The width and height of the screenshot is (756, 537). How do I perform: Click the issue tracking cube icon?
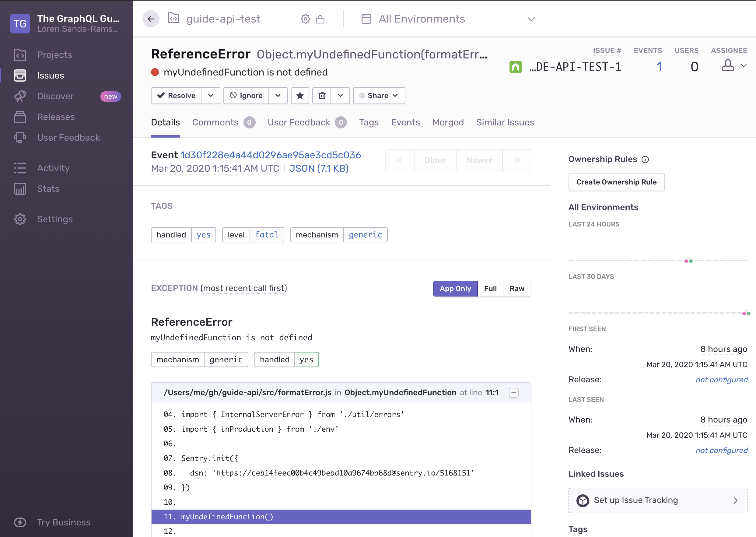[583, 500]
